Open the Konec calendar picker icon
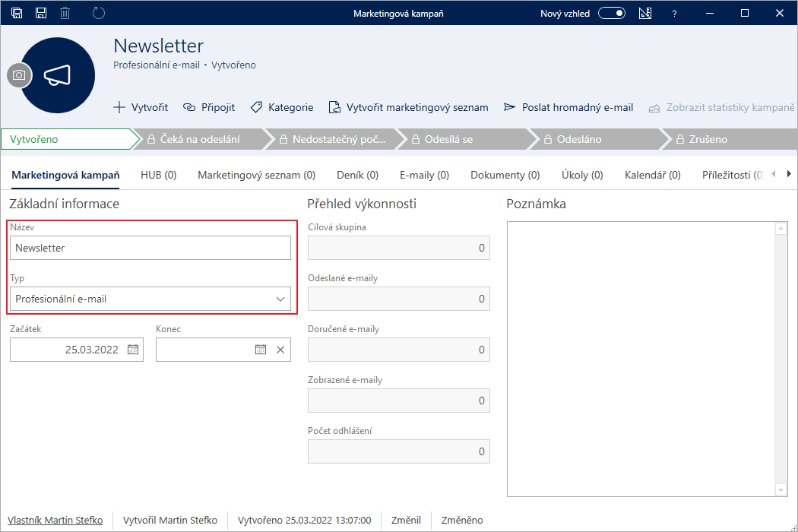Screen dimensions: 798x532 (261, 350)
